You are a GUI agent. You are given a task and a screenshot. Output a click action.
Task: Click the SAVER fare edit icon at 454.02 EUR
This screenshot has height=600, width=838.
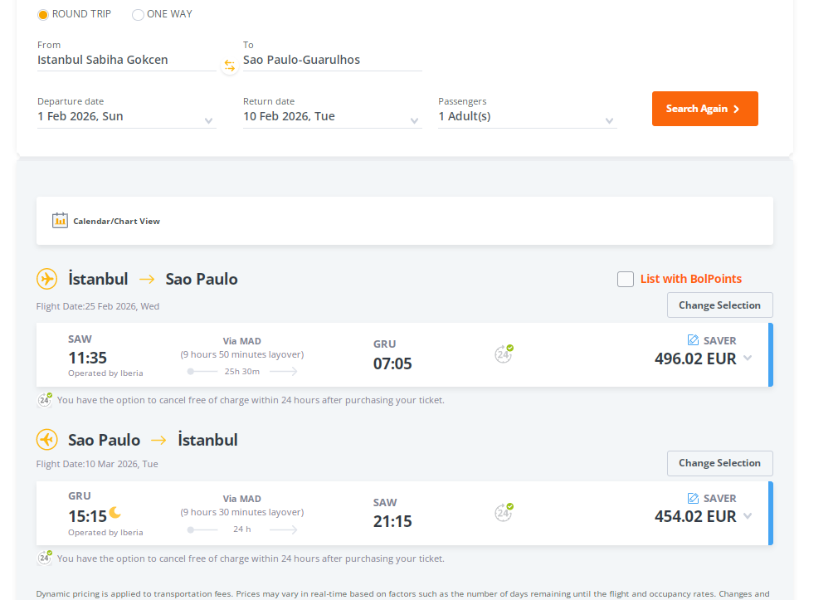coord(693,498)
